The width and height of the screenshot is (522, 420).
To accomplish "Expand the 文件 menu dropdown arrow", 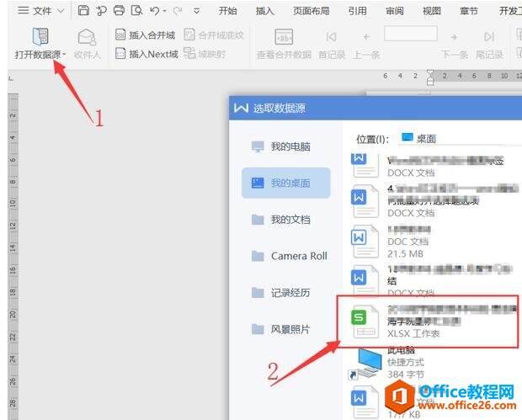I will pos(61,11).
